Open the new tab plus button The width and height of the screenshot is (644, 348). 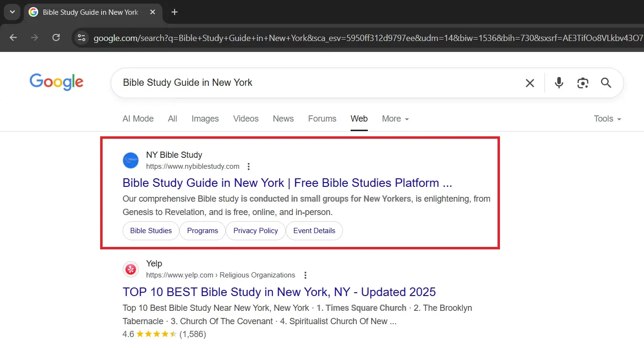coord(175,12)
